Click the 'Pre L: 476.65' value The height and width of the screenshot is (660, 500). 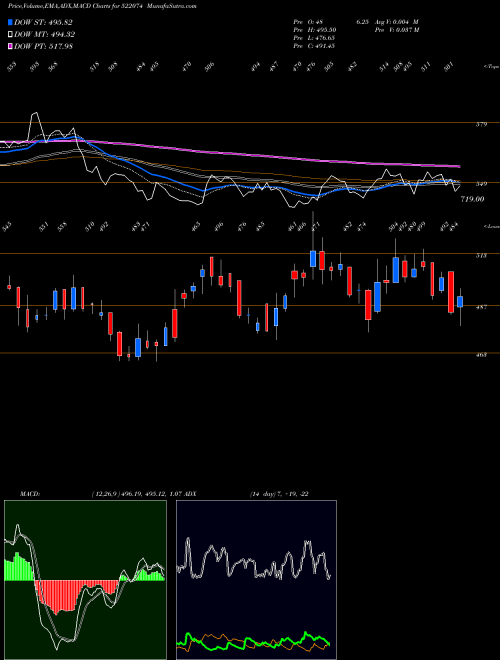click(314, 38)
